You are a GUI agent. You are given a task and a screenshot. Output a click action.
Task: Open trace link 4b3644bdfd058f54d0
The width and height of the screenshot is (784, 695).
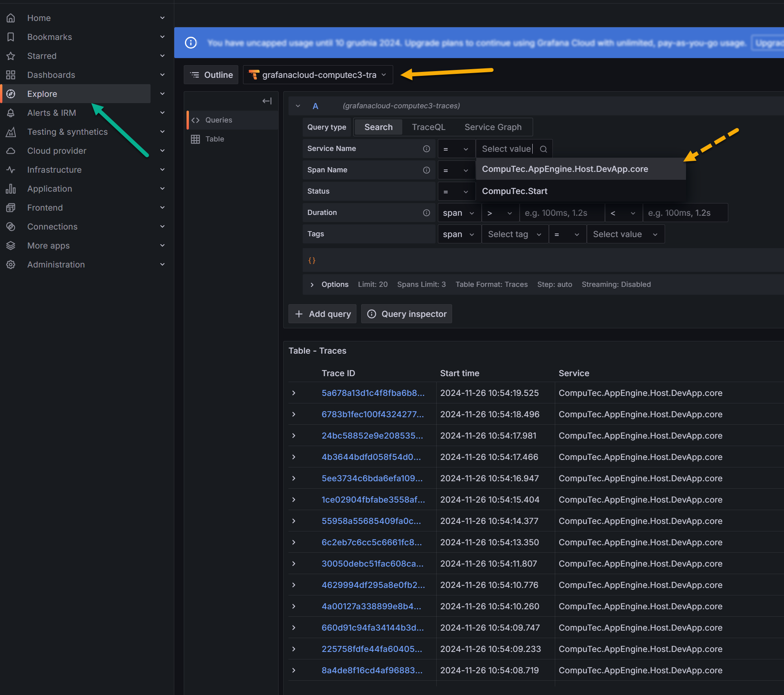click(371, 457)
